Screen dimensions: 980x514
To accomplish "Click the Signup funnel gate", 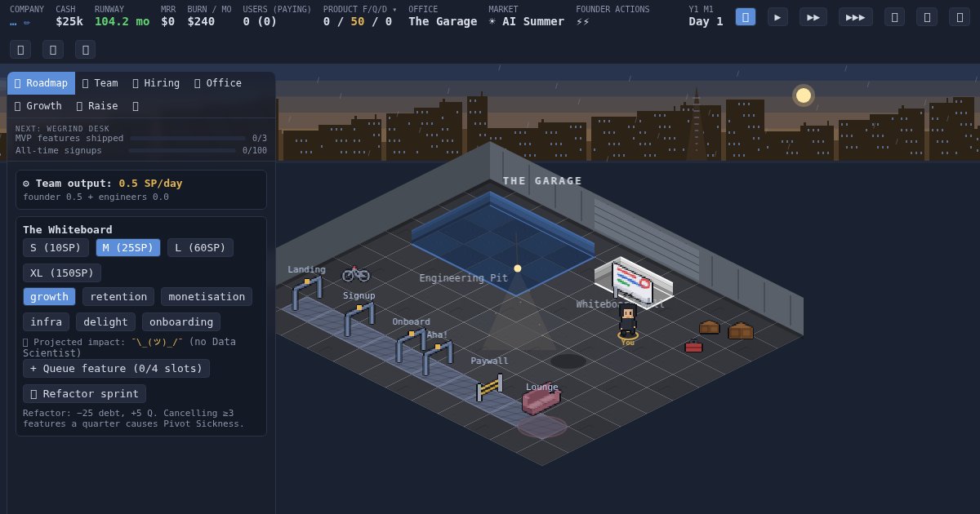I will coord(359,319).
